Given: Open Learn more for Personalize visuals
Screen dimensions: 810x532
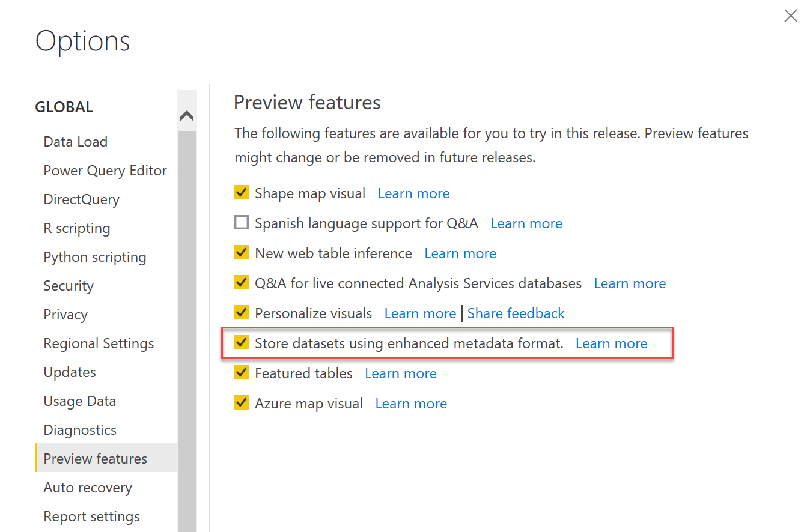Looking at the screenshot, I should click(x=420, y=313).
